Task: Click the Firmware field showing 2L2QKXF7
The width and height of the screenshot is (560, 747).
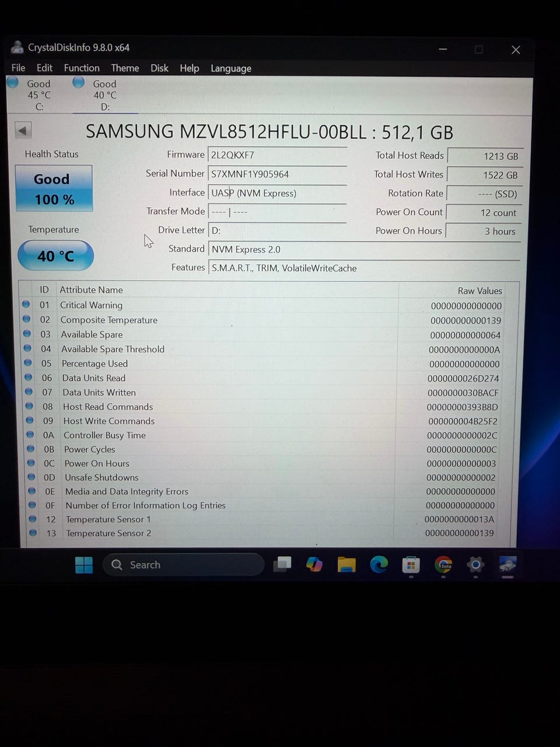Action: pos(278,155)
